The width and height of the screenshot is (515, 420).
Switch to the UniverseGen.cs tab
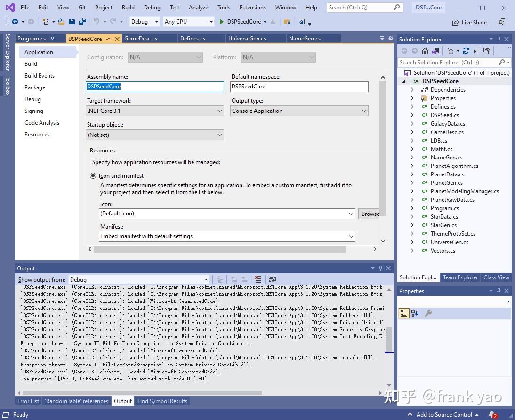tap(247, 39)
